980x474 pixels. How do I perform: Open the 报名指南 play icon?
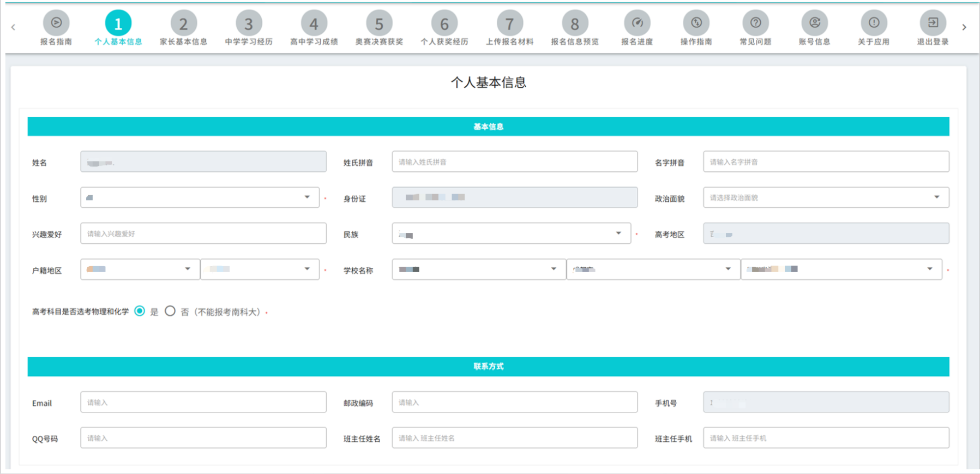(56, 23)
